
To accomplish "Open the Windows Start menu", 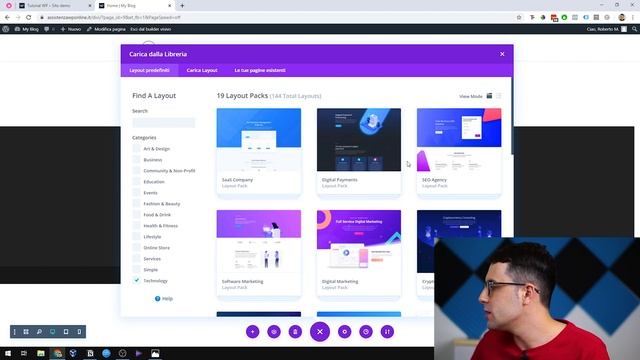I will click(x=8, y=353).
